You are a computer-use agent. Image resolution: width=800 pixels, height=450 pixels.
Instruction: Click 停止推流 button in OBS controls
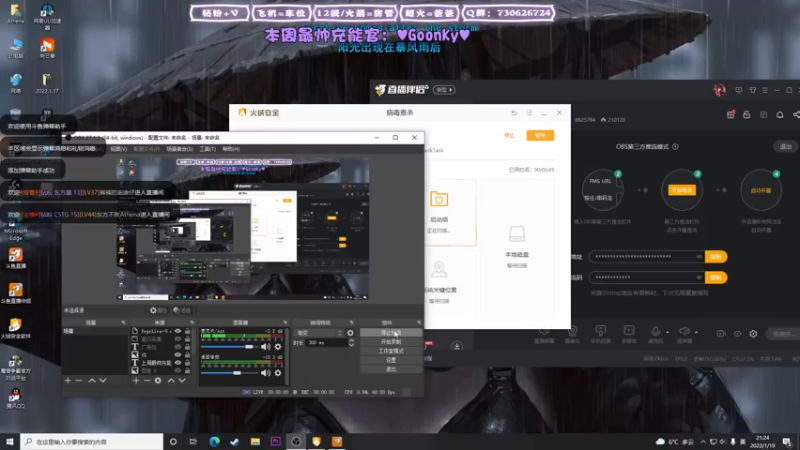(x=391, y=333)
